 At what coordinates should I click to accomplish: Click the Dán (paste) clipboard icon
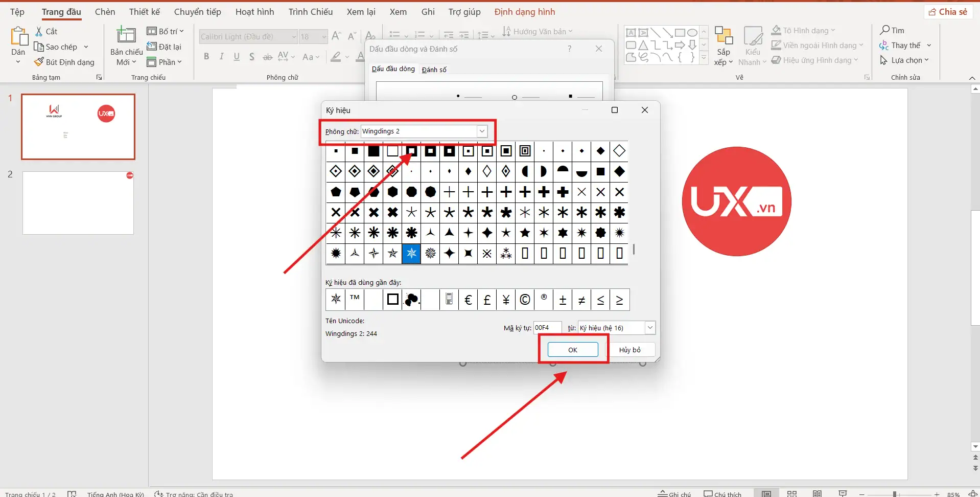click(18, 37)
